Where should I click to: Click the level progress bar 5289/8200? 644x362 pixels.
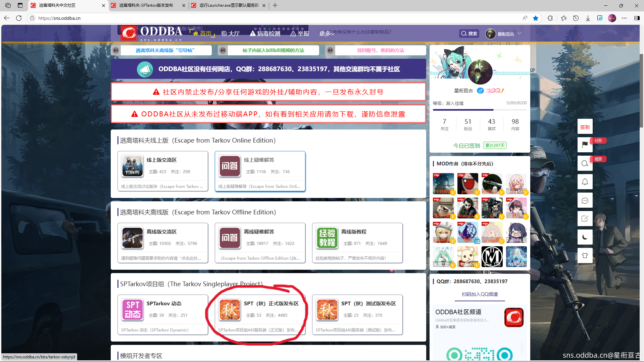[480, 110]
